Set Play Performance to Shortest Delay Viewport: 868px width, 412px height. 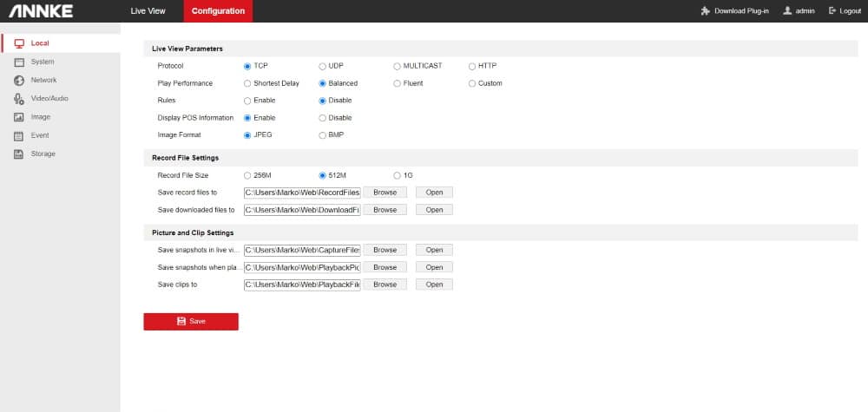coord(247,83)
